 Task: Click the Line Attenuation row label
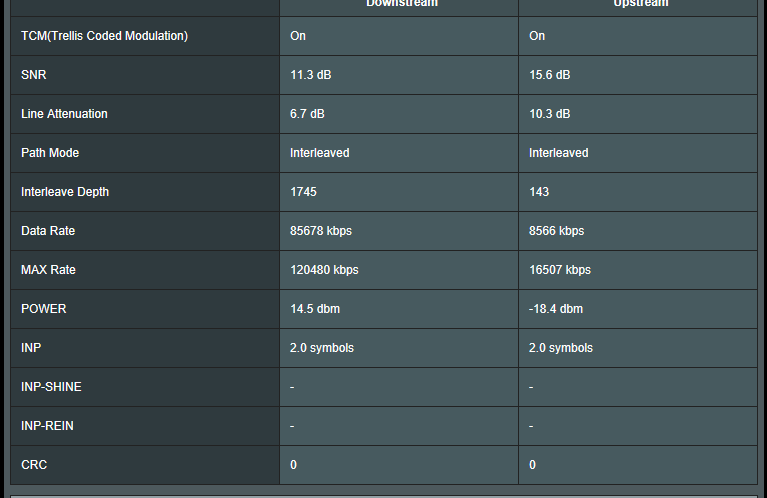pos(64,114)
